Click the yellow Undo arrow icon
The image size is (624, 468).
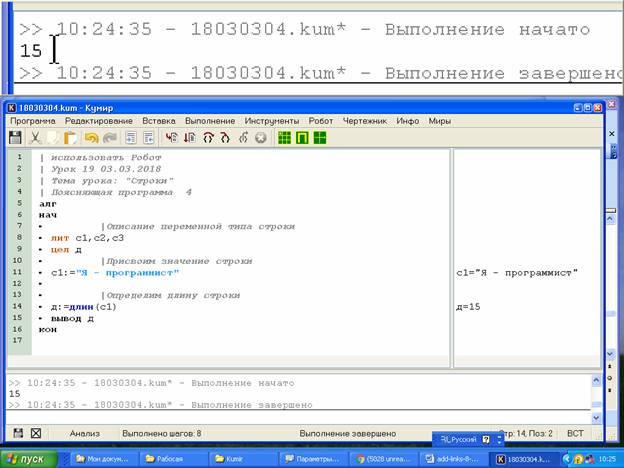click(92, 138)
